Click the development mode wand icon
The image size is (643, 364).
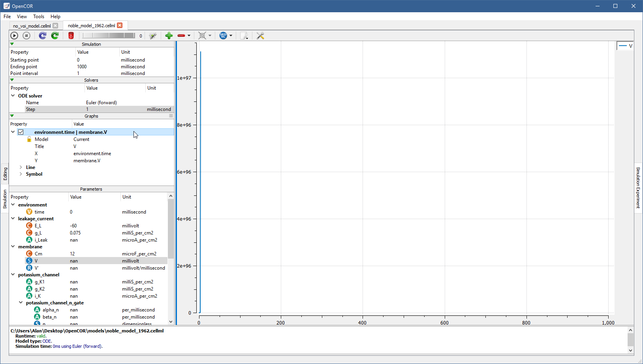(153, 36)
